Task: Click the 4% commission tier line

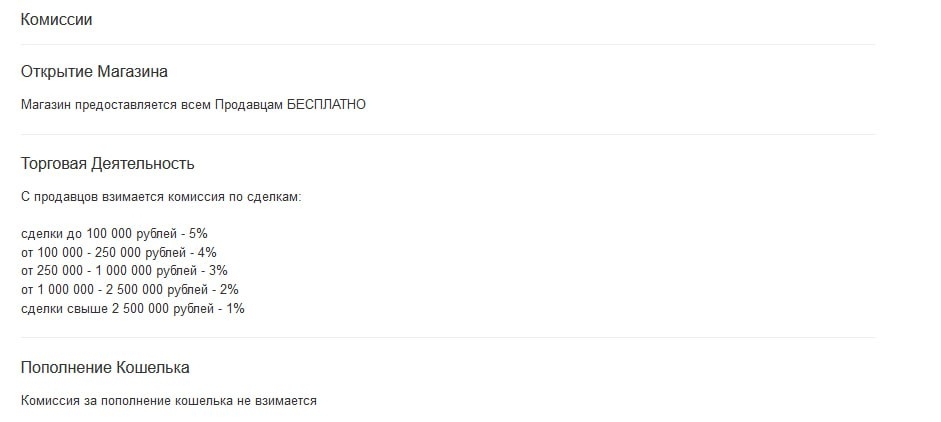Action: pos(119,252)
